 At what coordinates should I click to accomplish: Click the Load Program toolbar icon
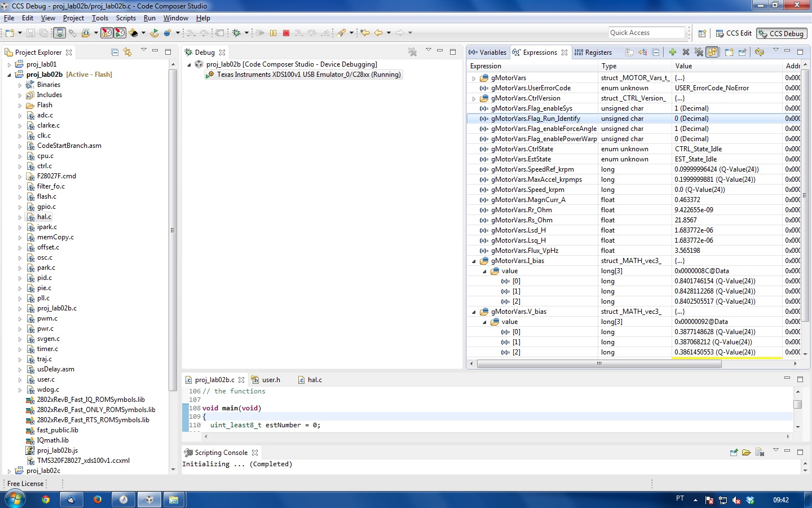(x=86, y=33)
